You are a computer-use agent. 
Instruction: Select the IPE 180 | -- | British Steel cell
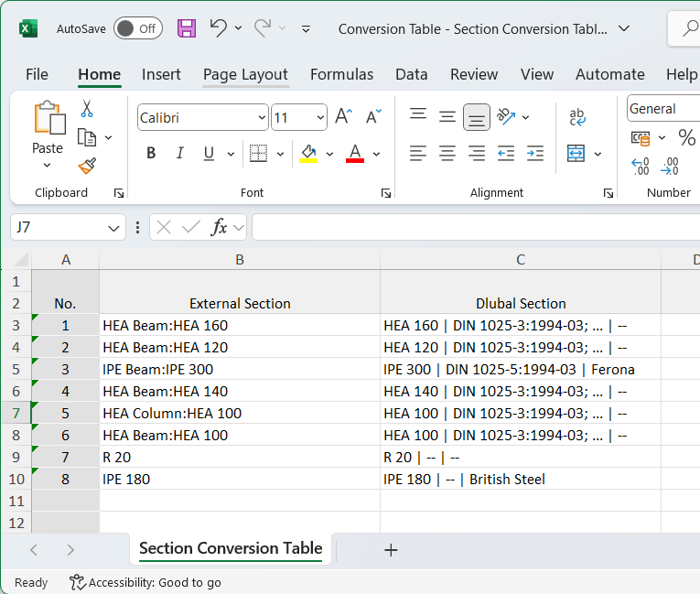pos(520,479)
